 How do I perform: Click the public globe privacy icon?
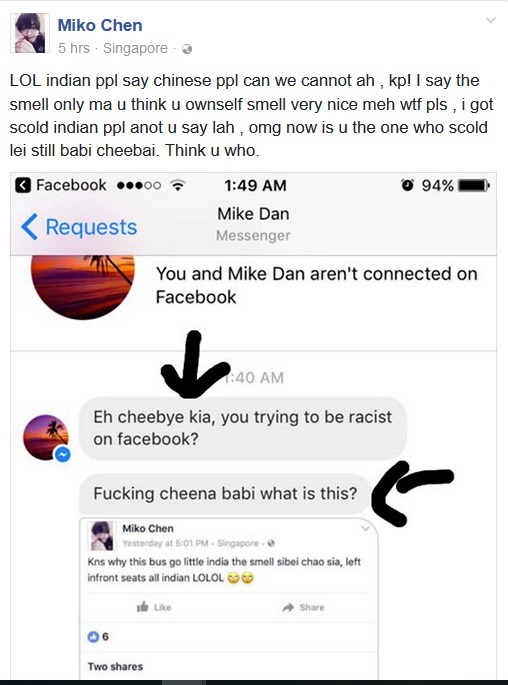click(x=187, y=49)
